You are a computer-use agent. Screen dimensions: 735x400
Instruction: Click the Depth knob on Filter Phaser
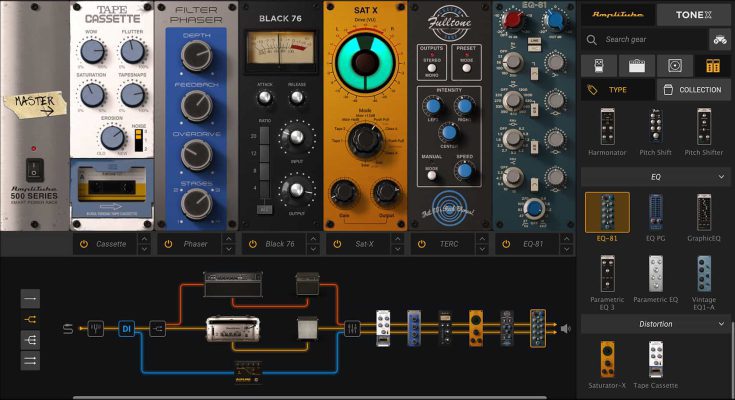[197, 57]
